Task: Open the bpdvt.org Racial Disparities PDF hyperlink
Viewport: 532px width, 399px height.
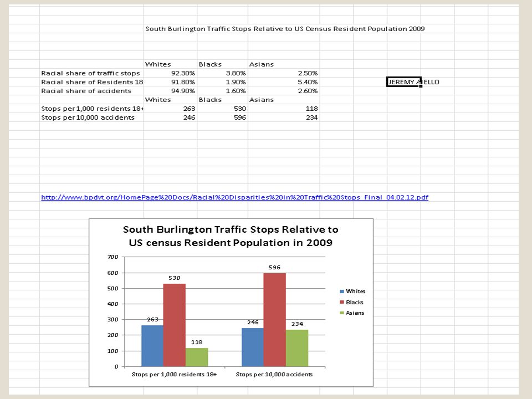Action: point(234,197)
